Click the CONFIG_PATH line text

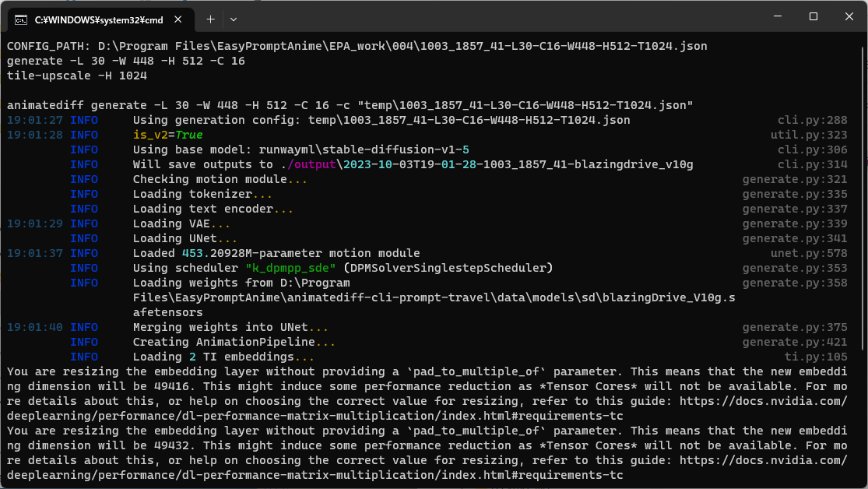click(357, 46)
